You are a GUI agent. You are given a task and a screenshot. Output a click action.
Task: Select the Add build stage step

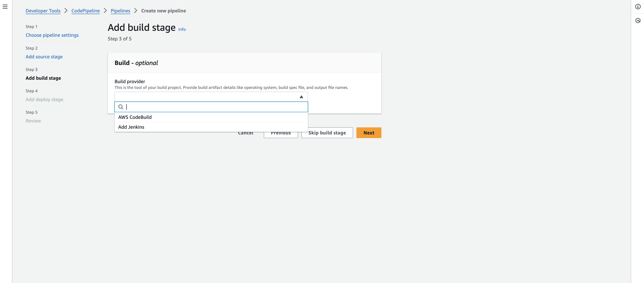[x=43, y=78]
